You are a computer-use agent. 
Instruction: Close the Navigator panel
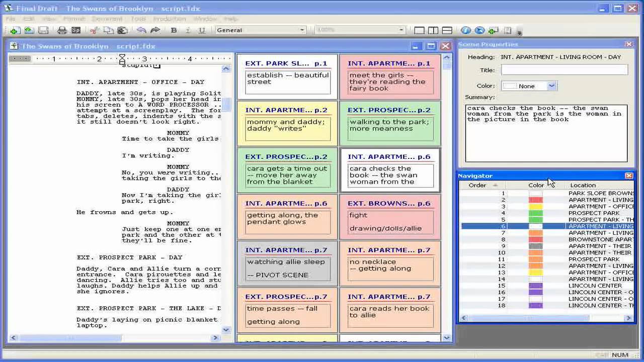[x=629, y=175]
